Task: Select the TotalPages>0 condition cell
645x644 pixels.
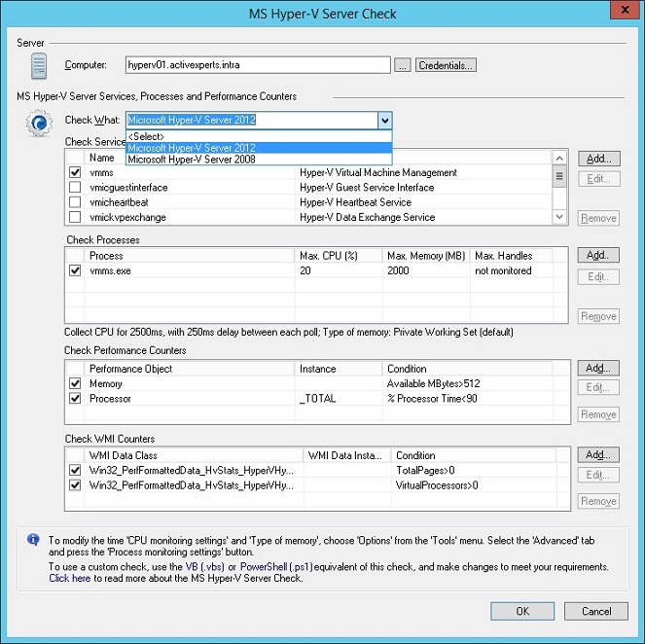Action: [425, 471]
